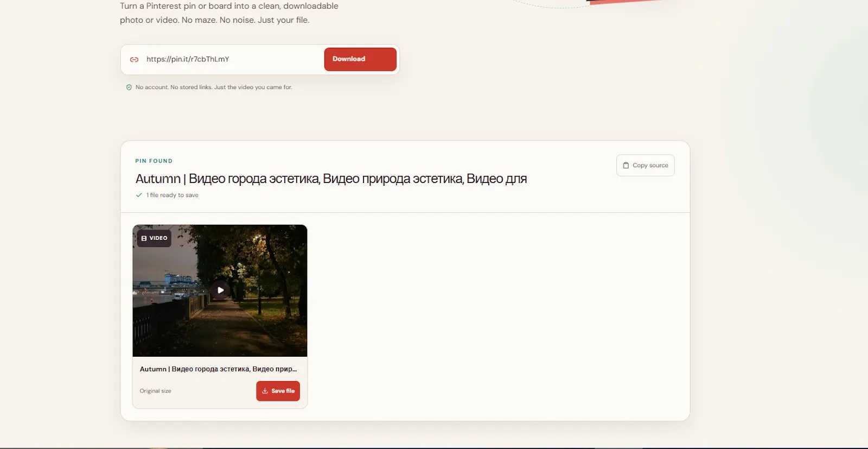Click the shield icon beside No account note
Image resolution: width=868 pixels, height=449 pixels.
pos(129,87)
